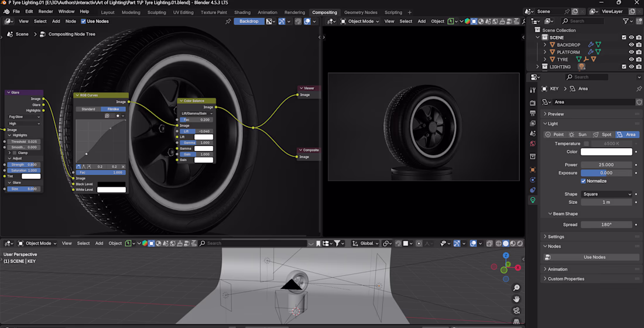Uncheck the Normalize checkbox
The height and width of the screenshot is (328, 644).
click(583, 181)
